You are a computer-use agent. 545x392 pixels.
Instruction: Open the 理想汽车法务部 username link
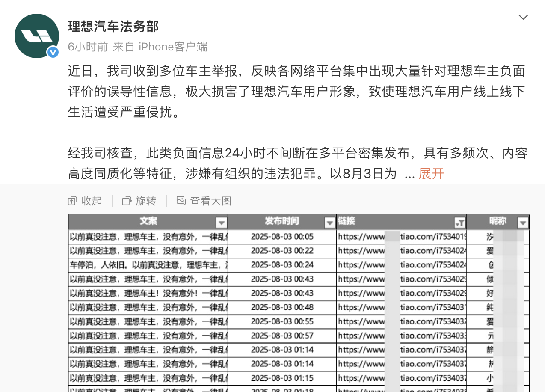click(113, 27)
